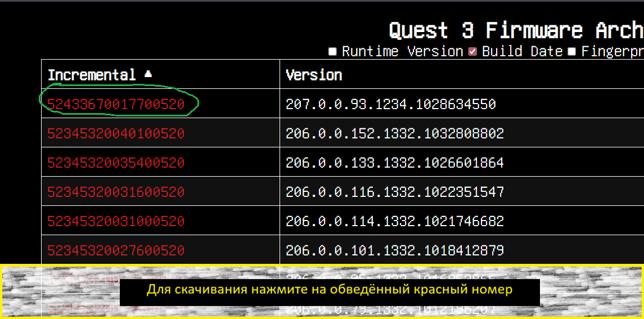Open firmware link 52345320027600520

pos(116,250)
